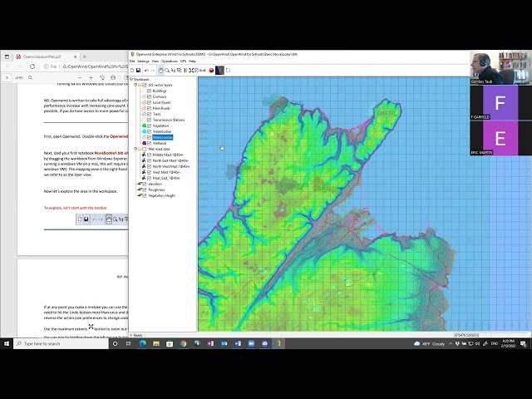
Task: Select the highlighted Watercourses layer
Action: tap(163, 137)
